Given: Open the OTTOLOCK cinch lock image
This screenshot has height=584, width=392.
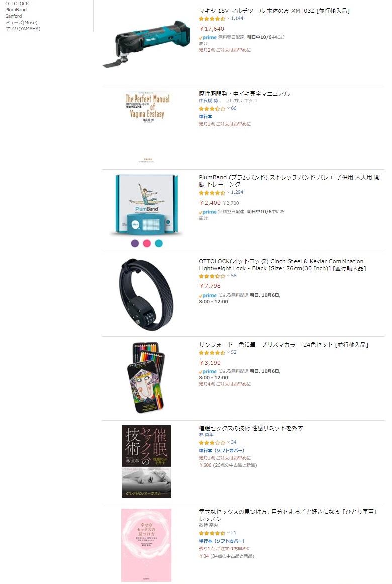Looking at the screenshot, I should click(x=147, y=295).
